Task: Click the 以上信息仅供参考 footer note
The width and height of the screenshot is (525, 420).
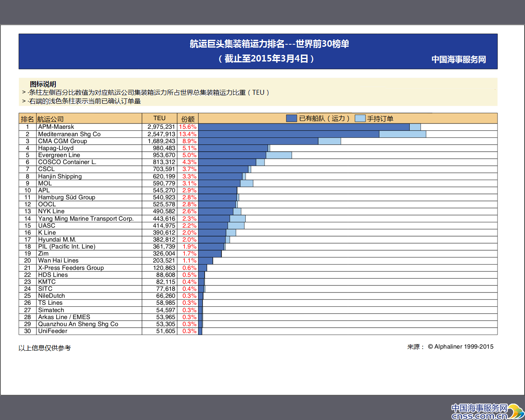Action: [x=45, y=348]
